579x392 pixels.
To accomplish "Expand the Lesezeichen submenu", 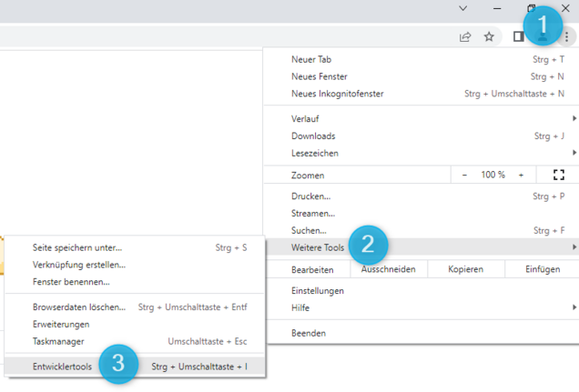I will click(x=421, y=153).
